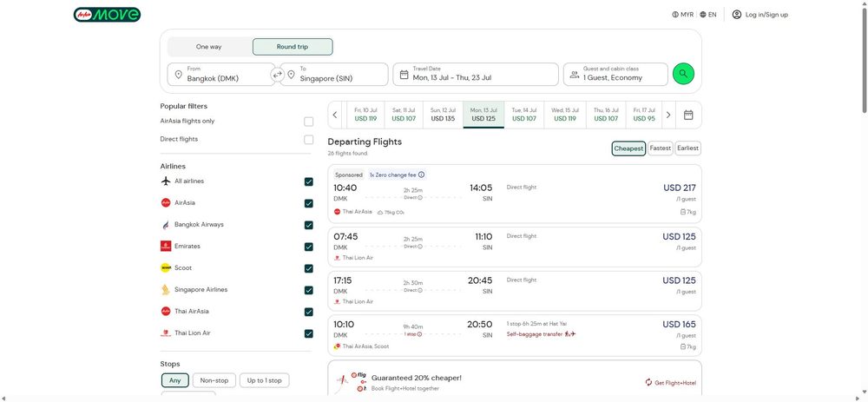868x402 pixels.
Task: Swap origin and destination airports
Action: tap(278, 74)
